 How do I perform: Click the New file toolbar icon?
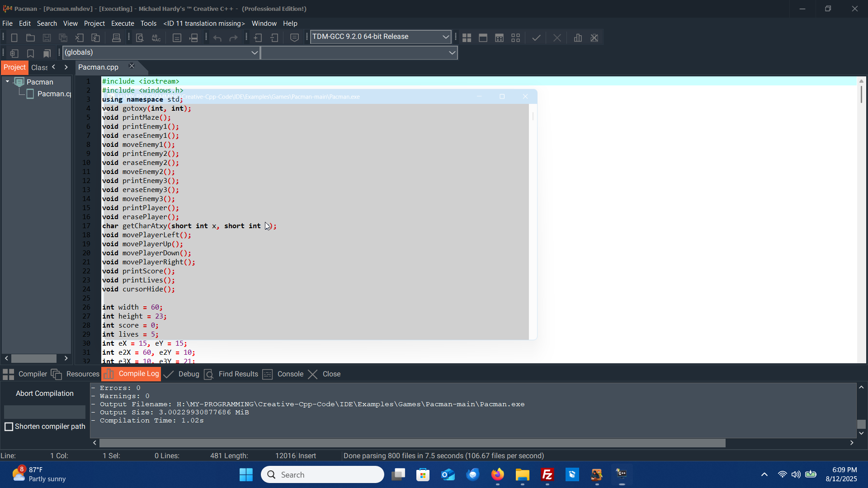pos(14,38)
